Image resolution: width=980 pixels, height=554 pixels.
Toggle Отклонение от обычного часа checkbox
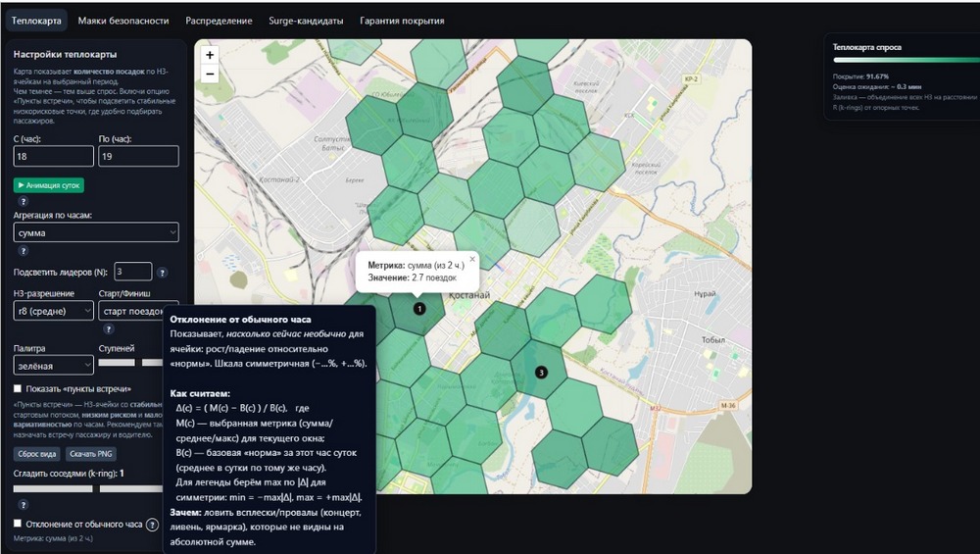click(x=18, y=524)
